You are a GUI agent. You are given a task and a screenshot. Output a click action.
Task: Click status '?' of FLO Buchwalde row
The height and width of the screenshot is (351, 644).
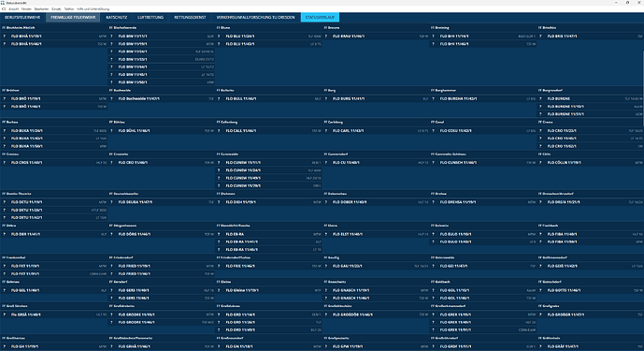coord(112,99)
